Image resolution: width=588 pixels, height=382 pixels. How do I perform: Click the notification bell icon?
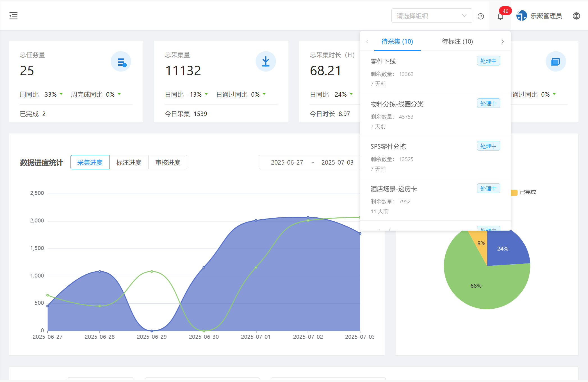point(500,17)
